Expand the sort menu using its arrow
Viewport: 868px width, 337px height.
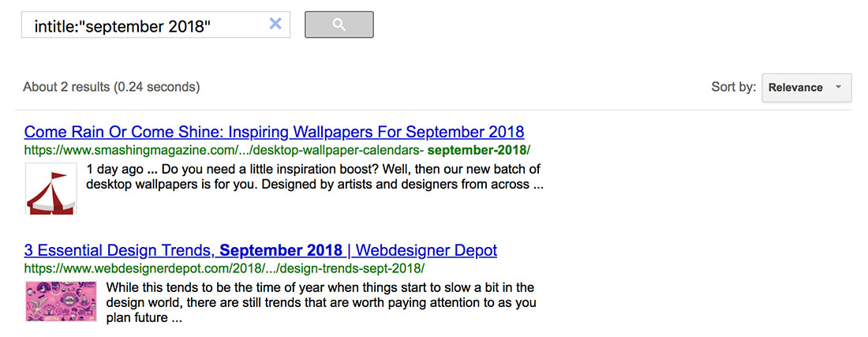[x=838, y=88]
